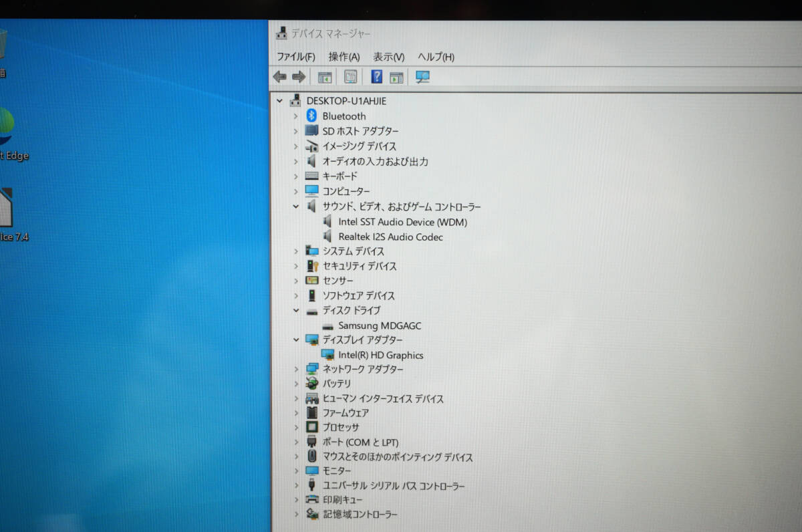
Task: Collapse the DESKTOP-U1AHJIE root node
Action: (279, 100)
